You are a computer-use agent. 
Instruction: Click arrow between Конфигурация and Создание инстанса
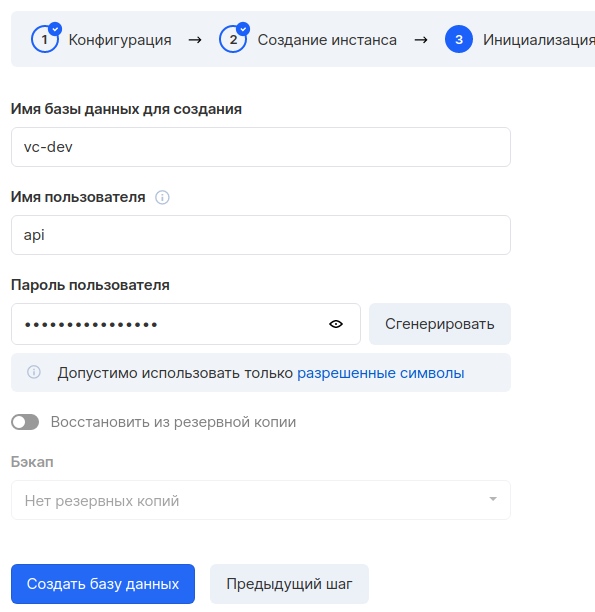tap(195, 40)
